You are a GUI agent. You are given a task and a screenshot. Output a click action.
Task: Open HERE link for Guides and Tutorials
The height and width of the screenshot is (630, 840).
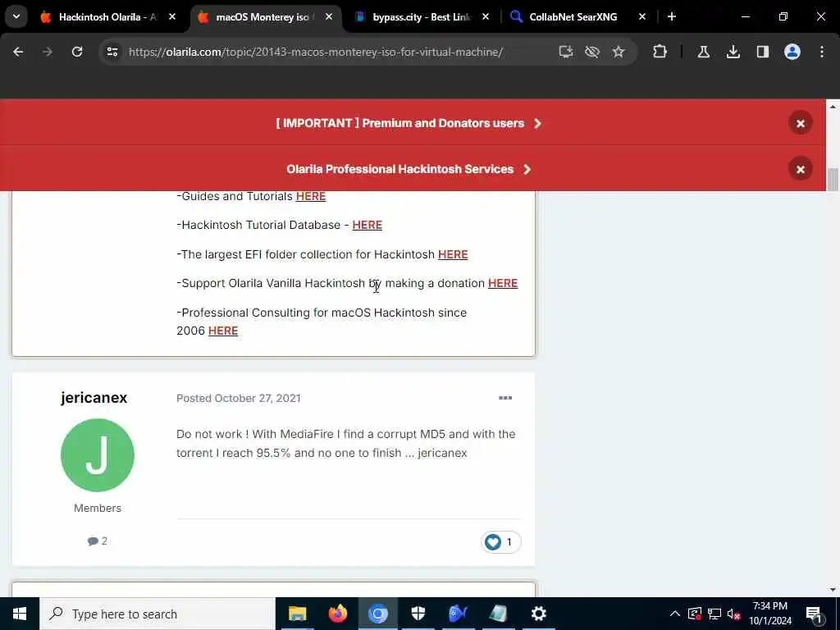point(311,196)
